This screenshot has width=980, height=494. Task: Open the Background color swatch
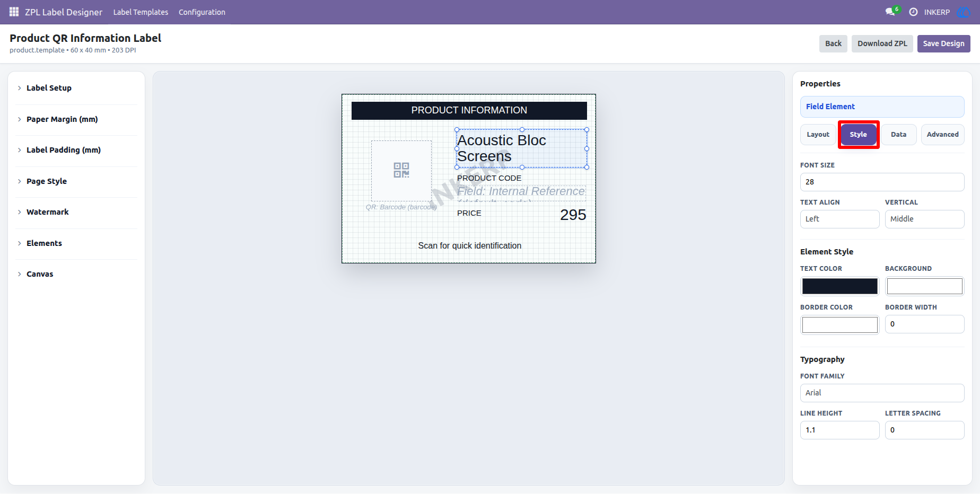pos(924,286)
